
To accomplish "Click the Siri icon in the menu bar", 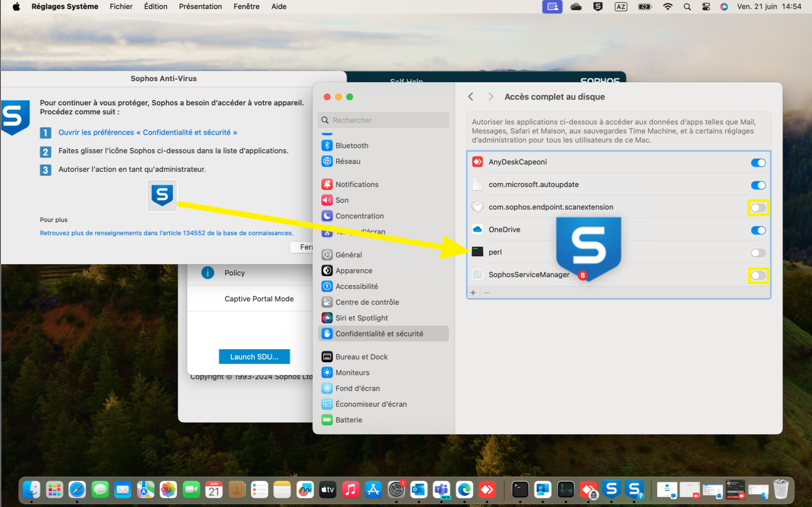I will [724, 7].
